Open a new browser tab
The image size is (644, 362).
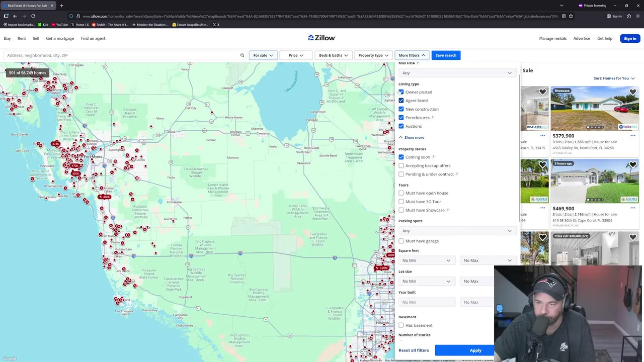(61, 6)
